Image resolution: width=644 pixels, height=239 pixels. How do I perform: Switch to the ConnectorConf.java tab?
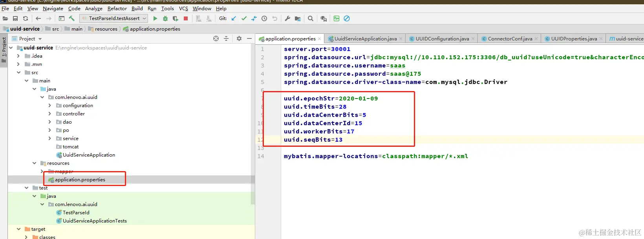point(510,39)
